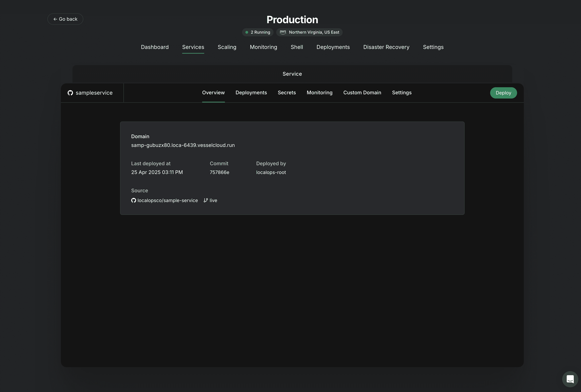Click the GitHub icon beside sampleservice
This screenshot has height=392, width=581.
point(70,93)
